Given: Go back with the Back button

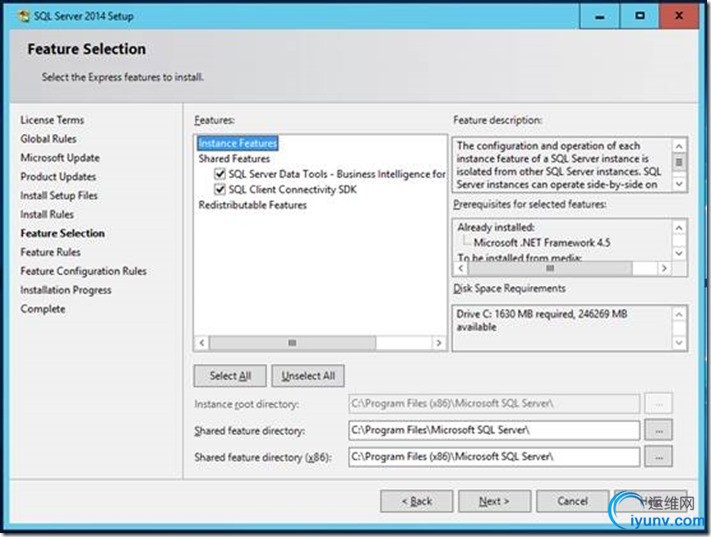Looking at the screenshot, I should (417, 501).
